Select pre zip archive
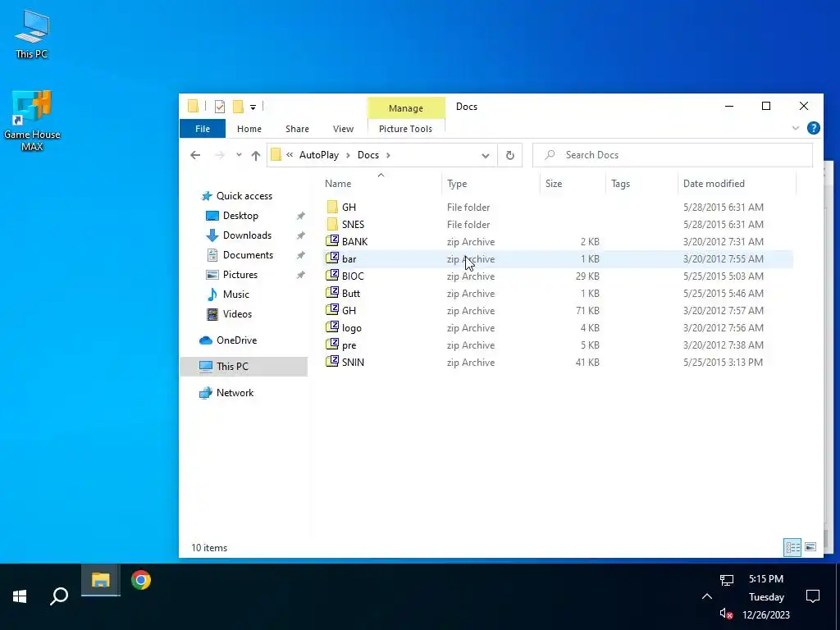Image resolution: width=840 pixels, height=630 pixels. (x=558, y=345)
